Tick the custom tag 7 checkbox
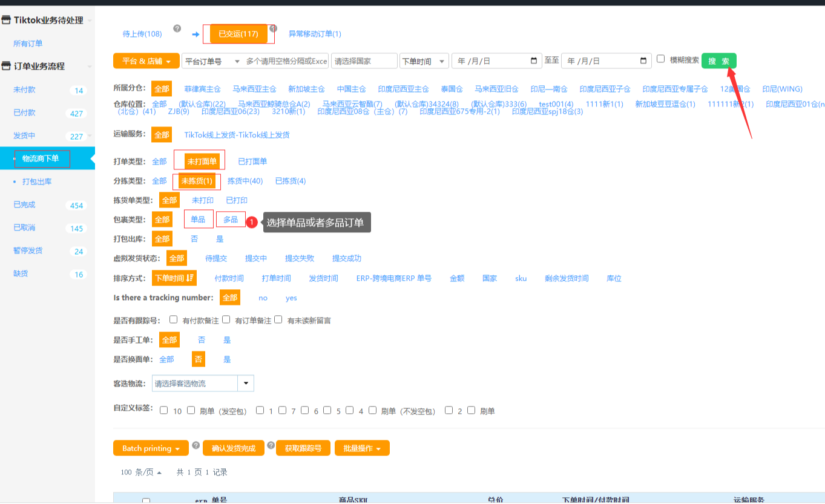Screen dimensions: 825x504 283,410
